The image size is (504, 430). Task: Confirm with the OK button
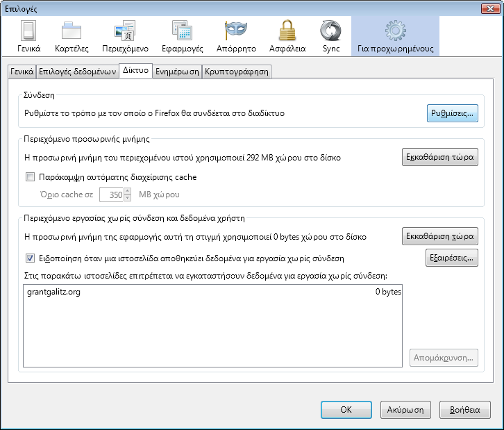(x=346, y=410)
